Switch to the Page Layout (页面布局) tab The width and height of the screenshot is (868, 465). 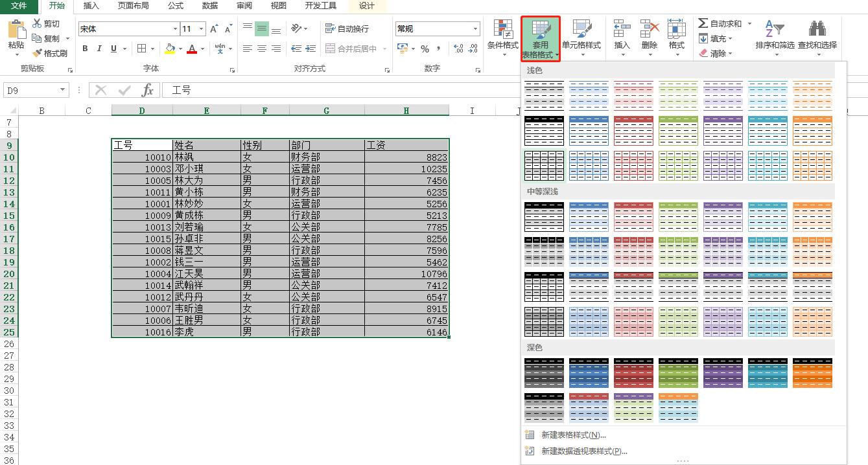[x=134, y=6]
